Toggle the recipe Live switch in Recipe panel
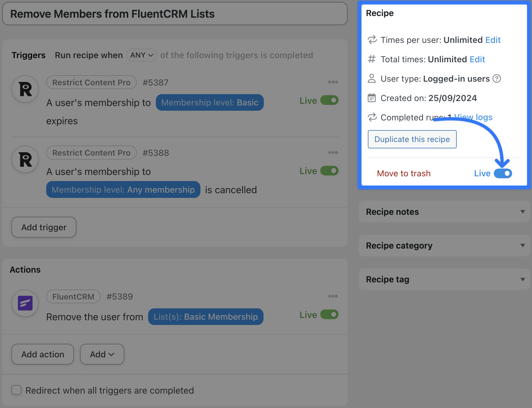The width and height of the screenshot is (532, 408). pos(503,174)
